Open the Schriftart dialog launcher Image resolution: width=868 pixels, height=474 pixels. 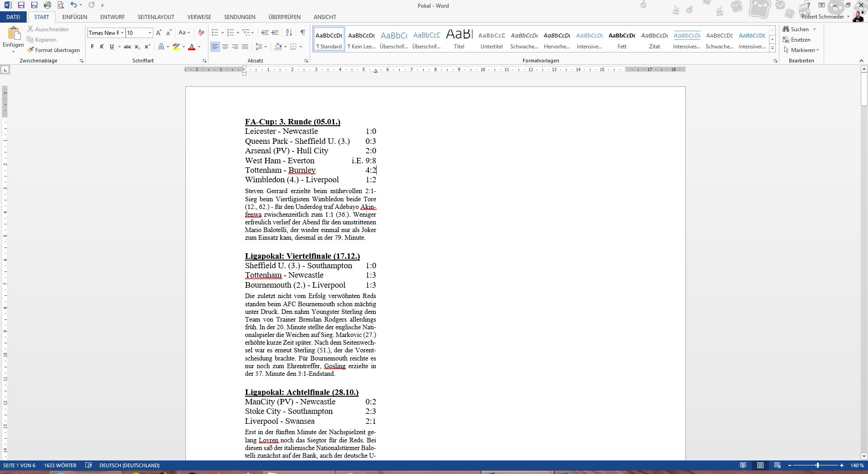(204, 61)
